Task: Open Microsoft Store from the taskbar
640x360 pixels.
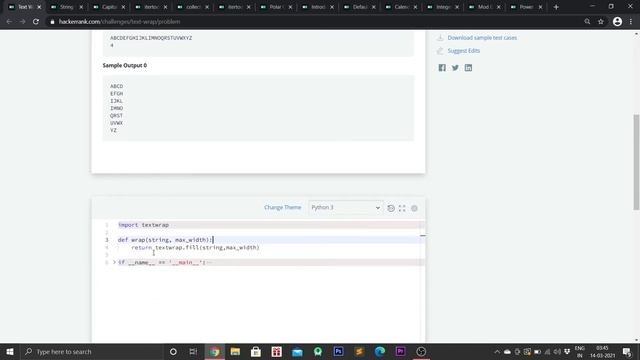Action: (256, 351)
